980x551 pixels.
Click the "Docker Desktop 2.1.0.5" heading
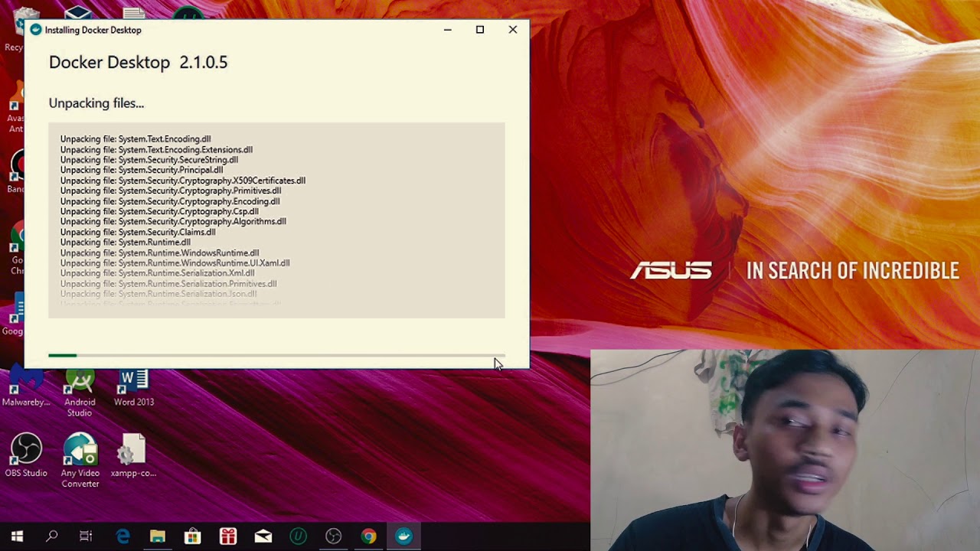click(138, 63)
